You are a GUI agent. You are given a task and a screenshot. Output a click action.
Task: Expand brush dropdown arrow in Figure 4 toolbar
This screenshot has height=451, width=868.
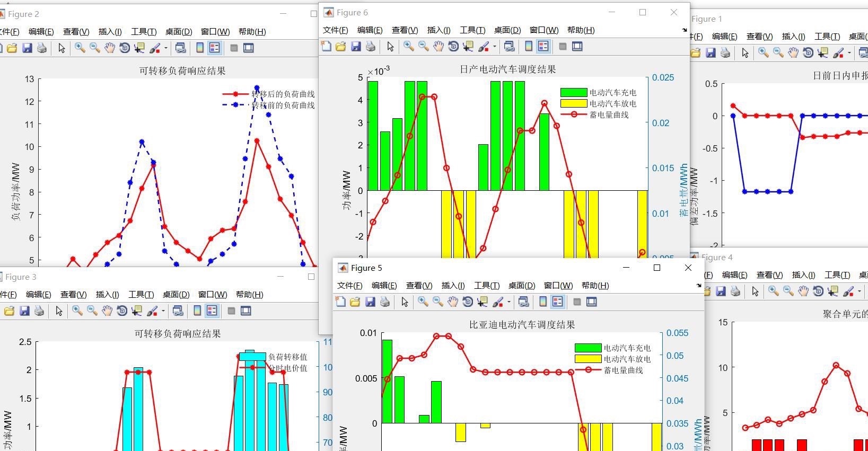click(x=859, y=291)
